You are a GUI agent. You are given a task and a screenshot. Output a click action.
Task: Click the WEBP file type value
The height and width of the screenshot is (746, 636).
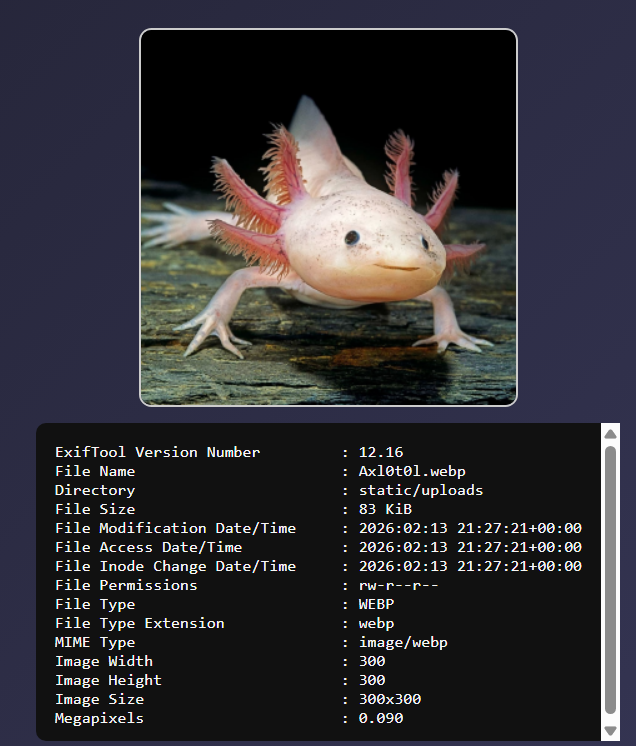(x=376, y=604)
